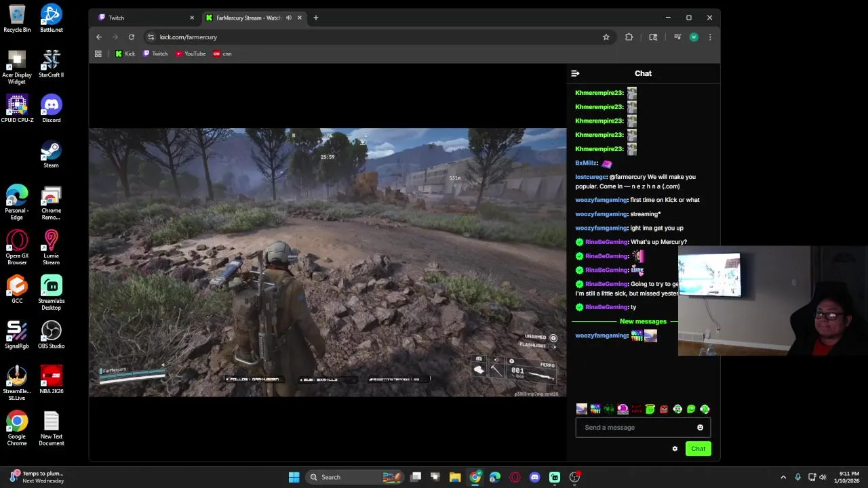Close the Twitch tab
The width and height of the screenshot is (868, 488).
[x=192, y=18]
